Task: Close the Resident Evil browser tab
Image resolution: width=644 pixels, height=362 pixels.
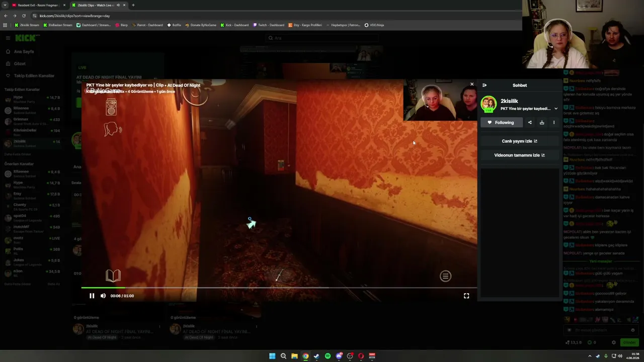Action: [x=64, y=5]
